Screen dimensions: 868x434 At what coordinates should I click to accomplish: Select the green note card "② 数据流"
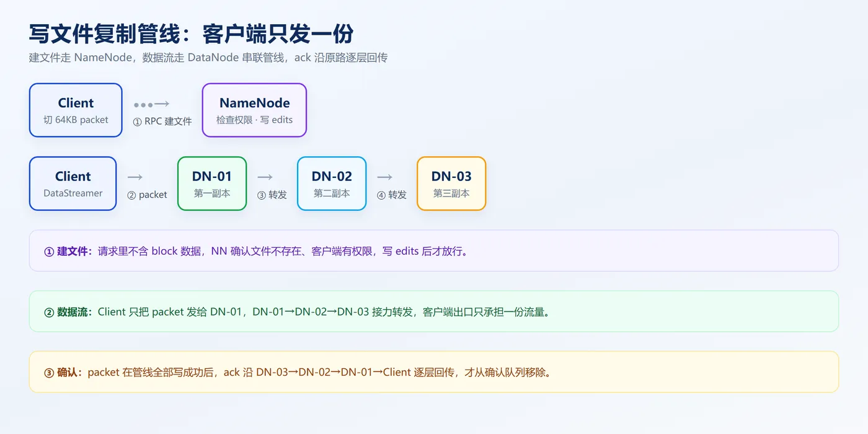click(x=434, y=312)
